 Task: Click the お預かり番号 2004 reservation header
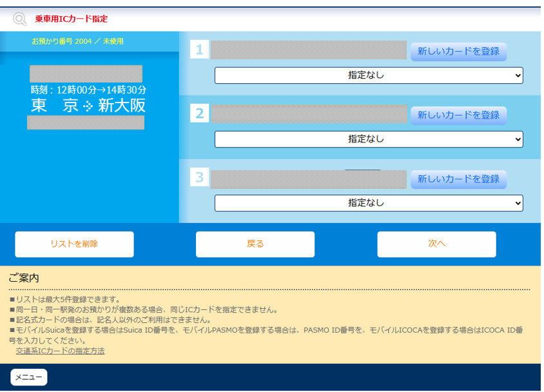pyautogui.click(x=77, y=41)
